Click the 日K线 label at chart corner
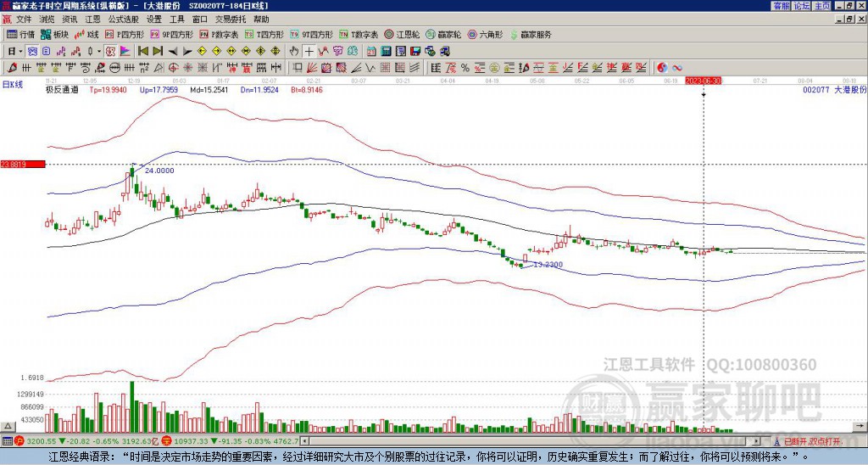The image size is (868, 465). click(12, 84)
